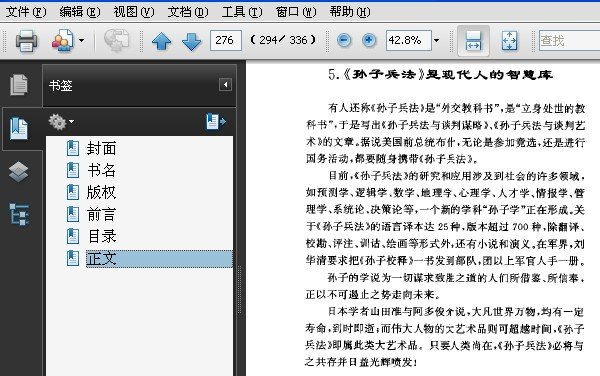The width and height of the screenshot is (600, 376).
Task: Open the 编辑(E) menu
Action: click(x=80, y=12)
